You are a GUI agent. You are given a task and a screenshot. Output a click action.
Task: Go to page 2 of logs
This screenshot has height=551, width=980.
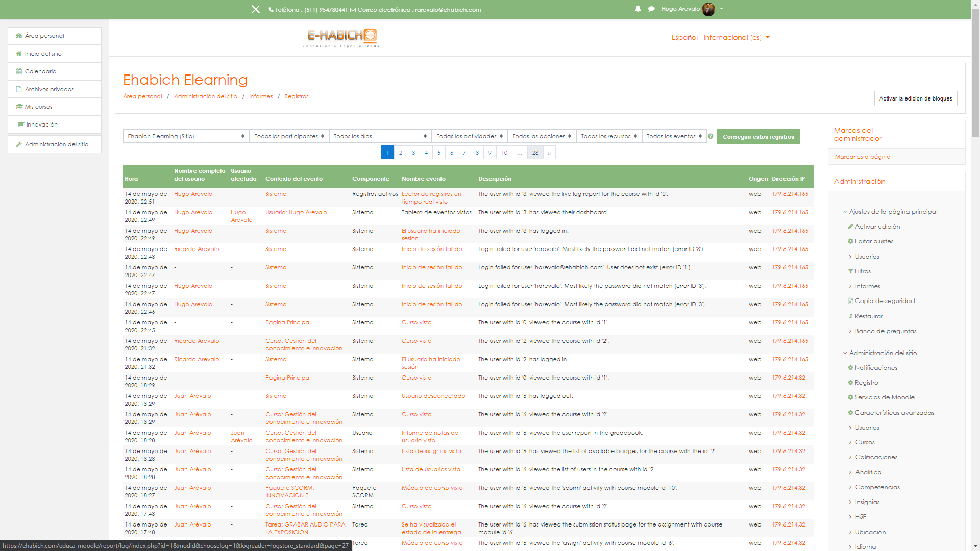(x=401, y=153)
